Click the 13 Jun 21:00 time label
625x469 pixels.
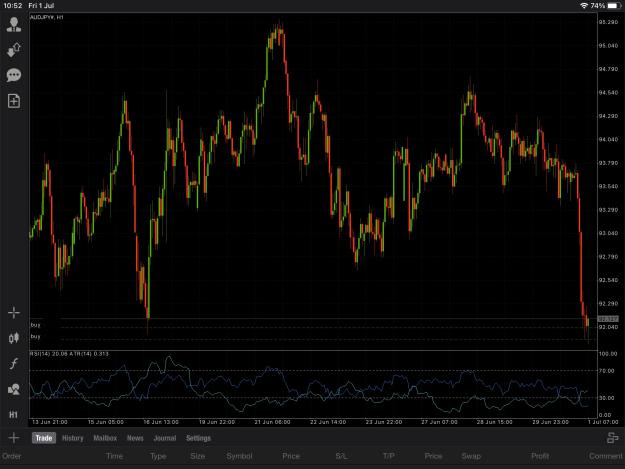pos(50,422)
